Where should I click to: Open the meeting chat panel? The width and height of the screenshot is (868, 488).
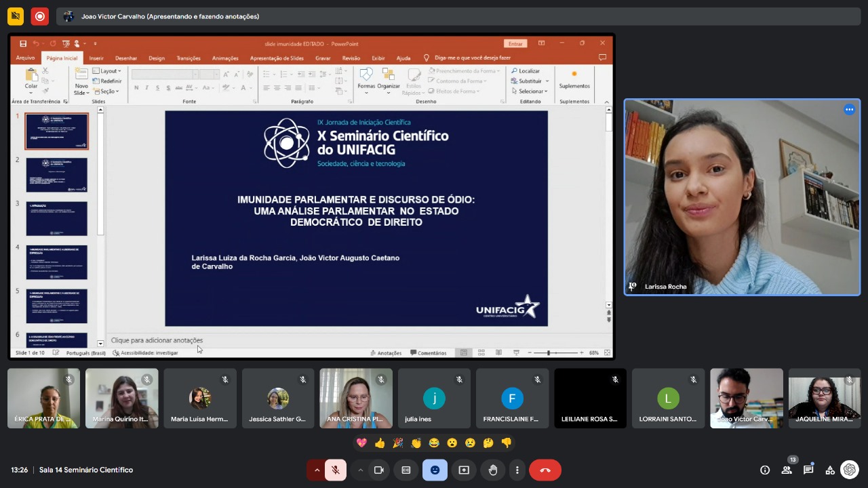tap(808, 470)
